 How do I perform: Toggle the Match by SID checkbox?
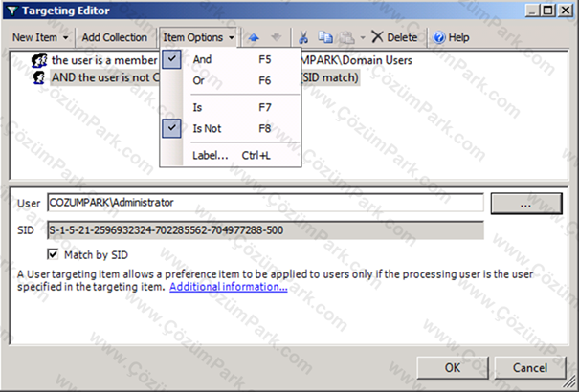click(53, 254)
